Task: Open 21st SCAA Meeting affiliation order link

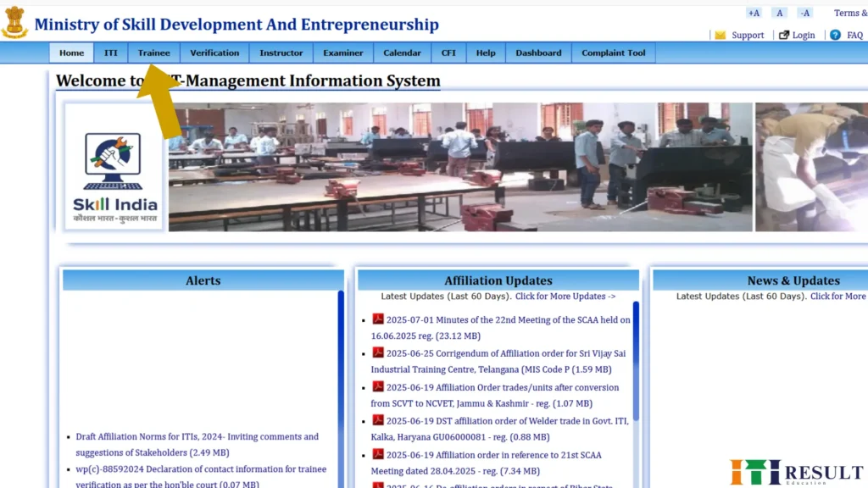Action: click(486, 463)
